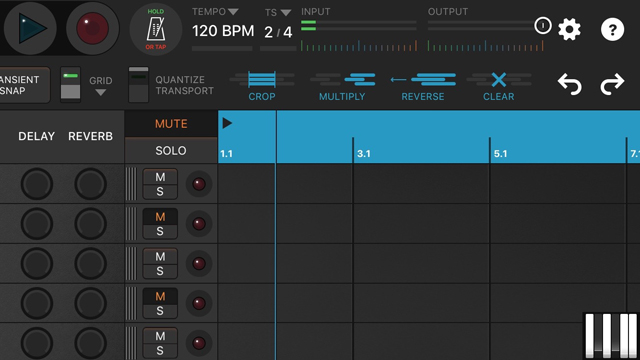Click track two Delay knob
The width and height of the screenshot is (640, 360).
click(37, 224)
